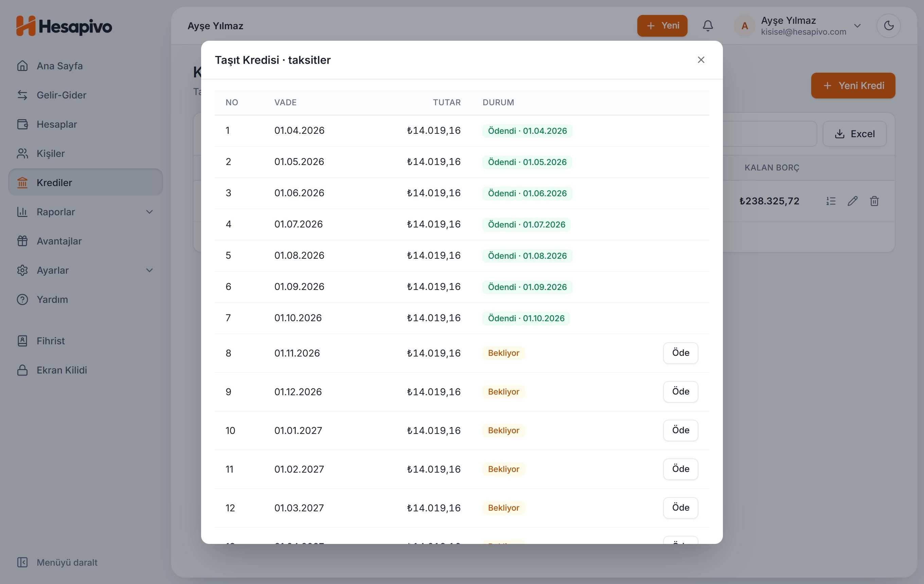Click vade date 01.07.2026
Viewport: 924px width, 584px height.
(299, 224)
